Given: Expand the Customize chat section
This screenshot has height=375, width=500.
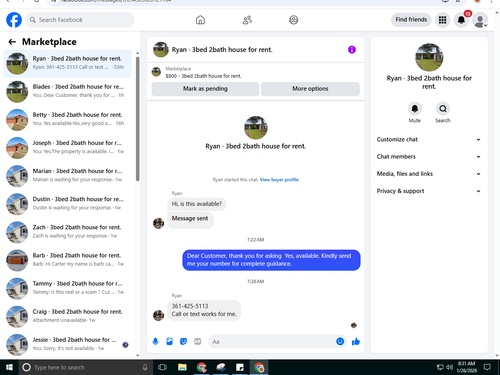Looking at the screenshot, I should pos(429,140).
